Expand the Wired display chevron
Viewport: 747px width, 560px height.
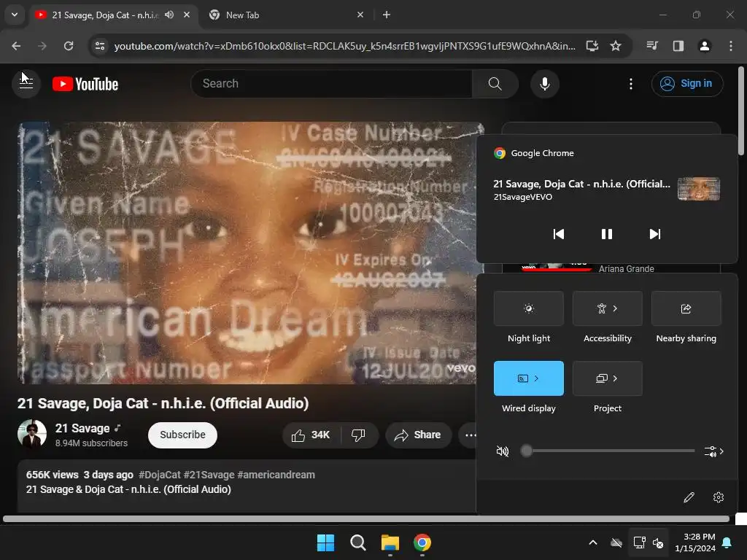pyautogui.click(x=536, y=378)
